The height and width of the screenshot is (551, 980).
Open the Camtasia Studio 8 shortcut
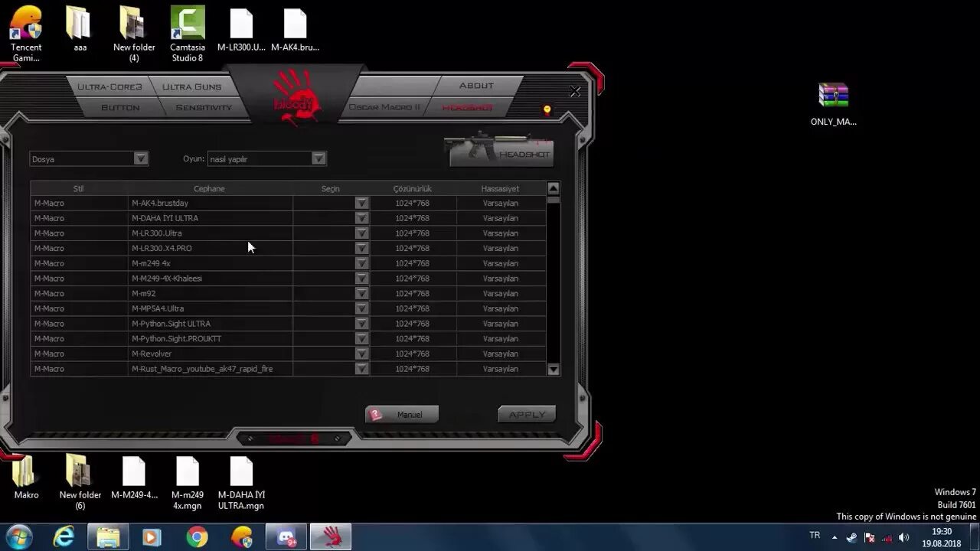click(188, 34)
